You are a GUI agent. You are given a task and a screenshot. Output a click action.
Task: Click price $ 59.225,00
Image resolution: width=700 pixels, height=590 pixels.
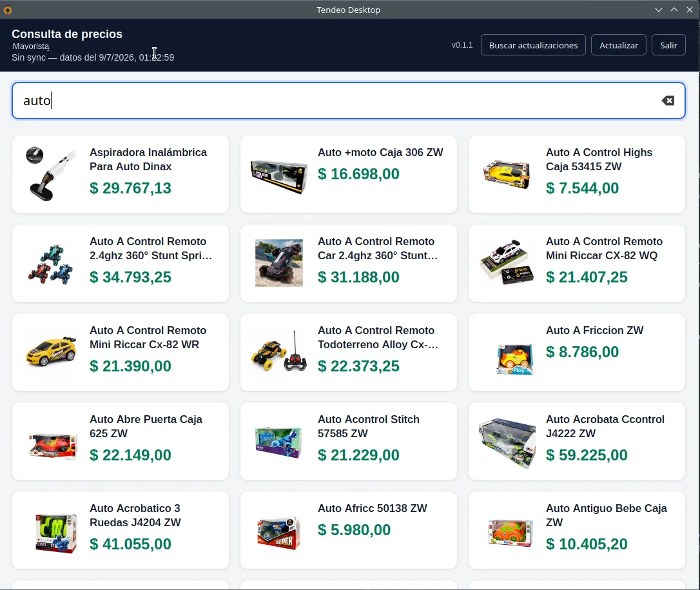tap(587, 455)
